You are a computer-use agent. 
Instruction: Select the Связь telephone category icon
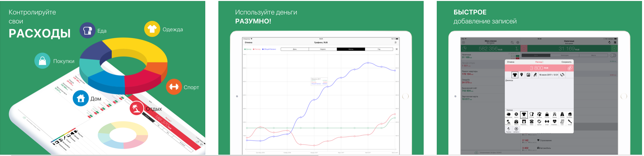(532, 122)
